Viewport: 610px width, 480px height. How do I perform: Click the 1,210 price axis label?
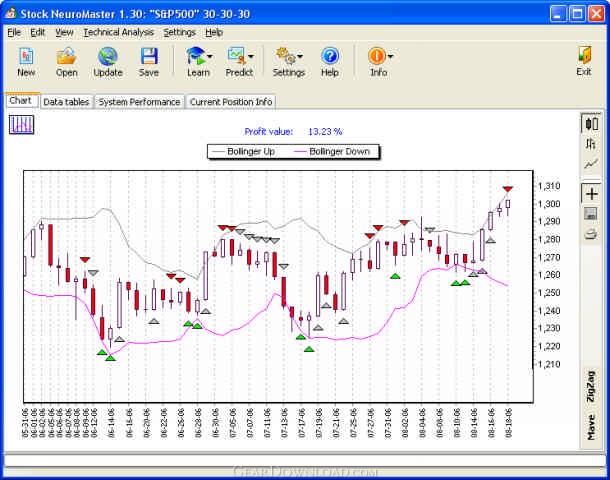coord(549,364)
